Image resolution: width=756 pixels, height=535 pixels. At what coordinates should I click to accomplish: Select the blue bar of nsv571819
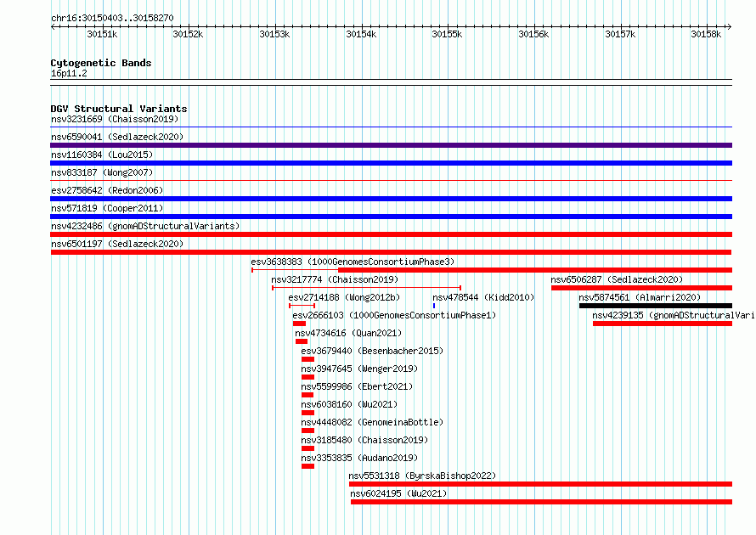391,217
